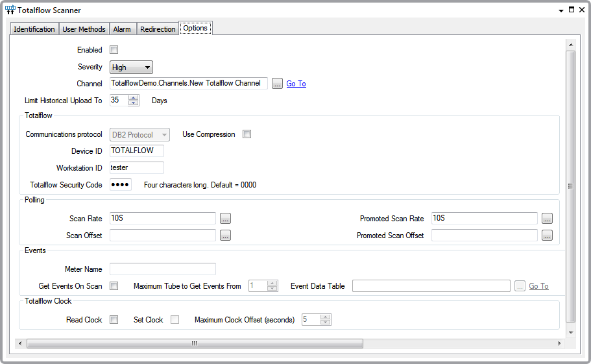The width and height of the screenshot is (591, 364).
Task: Increase Limit Historical Upload days stepper
Action: click(x=134, y=98)
